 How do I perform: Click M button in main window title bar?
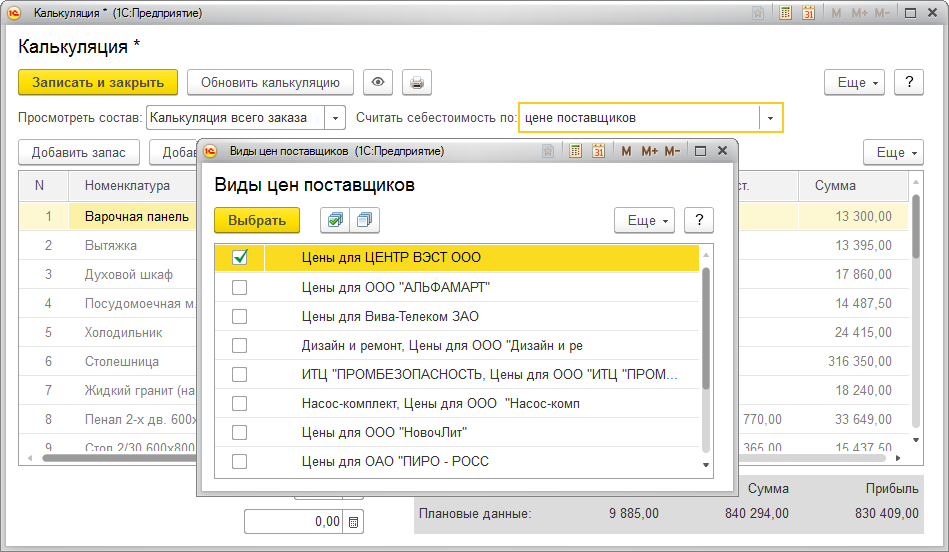point(836,13)
